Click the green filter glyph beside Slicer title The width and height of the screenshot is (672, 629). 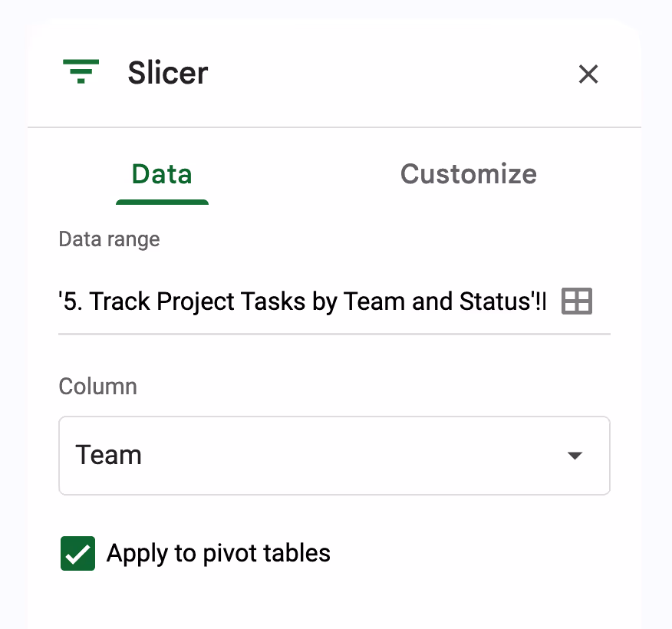pos(81,73)
